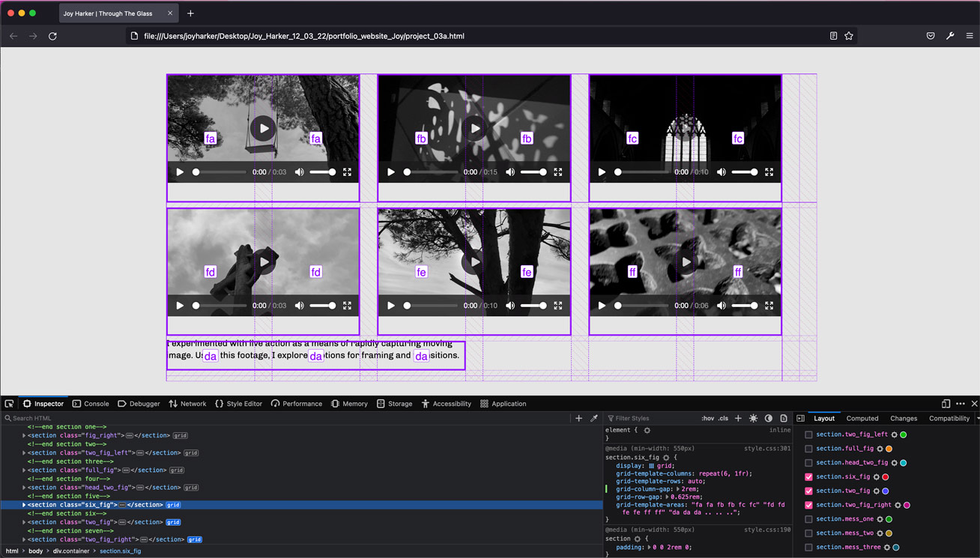Focus the Search HTML field
The width and height of the screenshot is (980, 558).
285,418
